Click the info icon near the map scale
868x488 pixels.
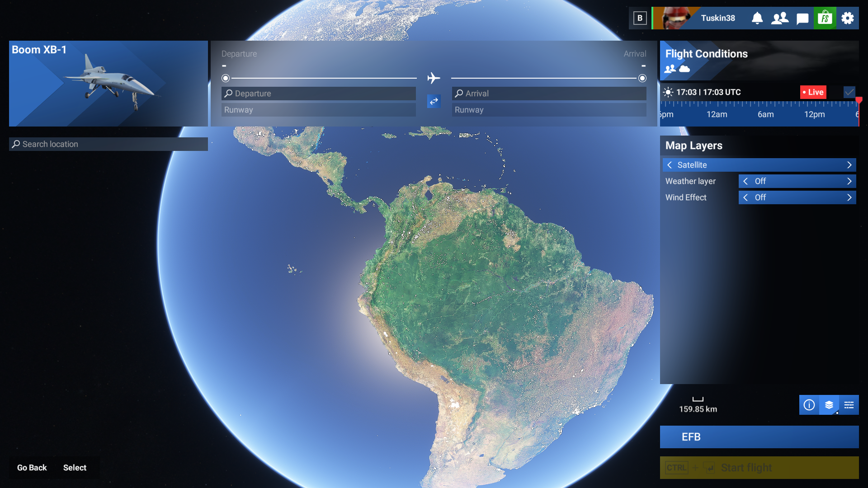[809, 405]
